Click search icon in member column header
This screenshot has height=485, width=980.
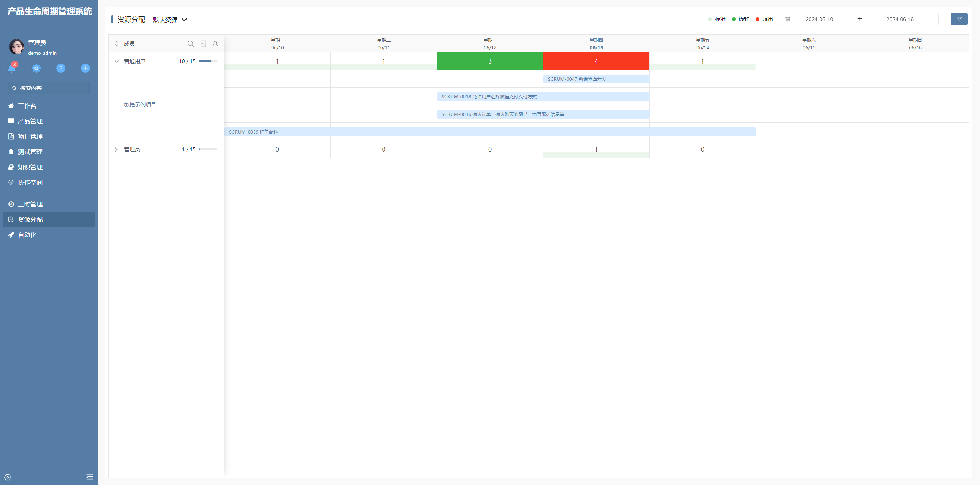tap(190, 44)
